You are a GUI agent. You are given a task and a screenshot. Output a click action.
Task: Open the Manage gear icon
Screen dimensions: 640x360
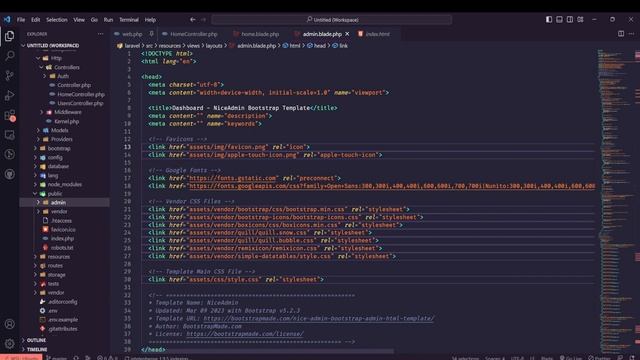point(9,344)
